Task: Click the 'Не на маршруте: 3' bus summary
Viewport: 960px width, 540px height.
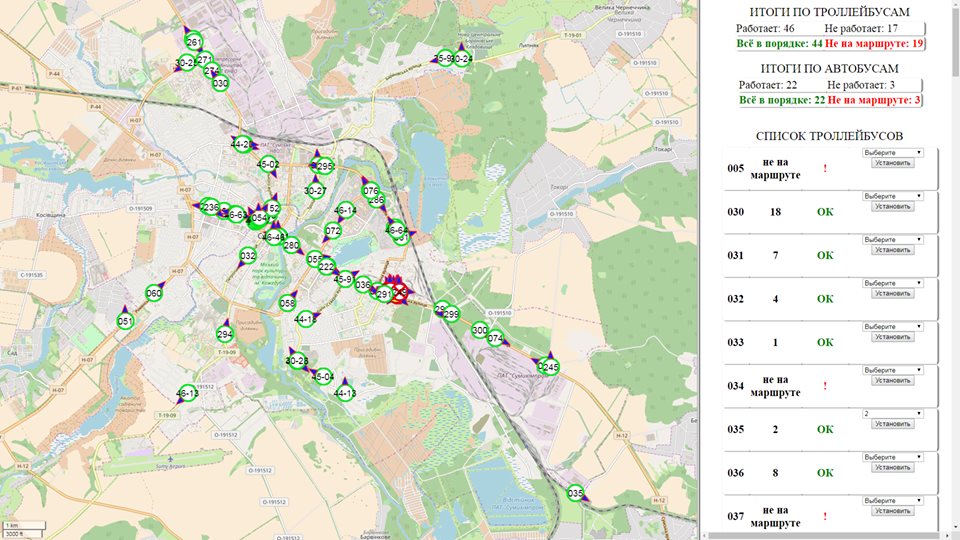Action: pyautogui.click(x=874, y=100)
